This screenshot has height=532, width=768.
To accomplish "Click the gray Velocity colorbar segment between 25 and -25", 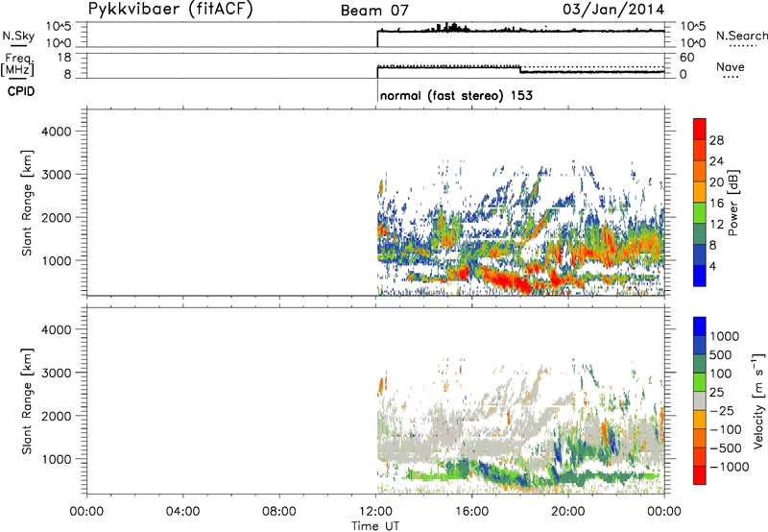I will tap(700, 400).
